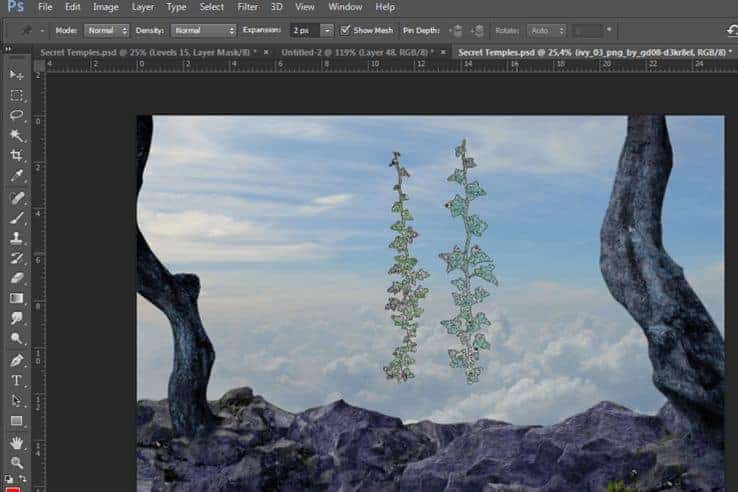This screenshot has width=738, height=492.
Task: Expand the Expansion value dropdown arrow
Action: pos(327,31)
